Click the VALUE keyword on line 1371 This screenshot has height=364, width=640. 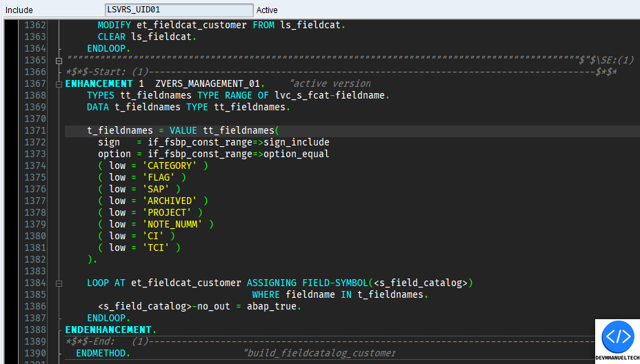183,130
